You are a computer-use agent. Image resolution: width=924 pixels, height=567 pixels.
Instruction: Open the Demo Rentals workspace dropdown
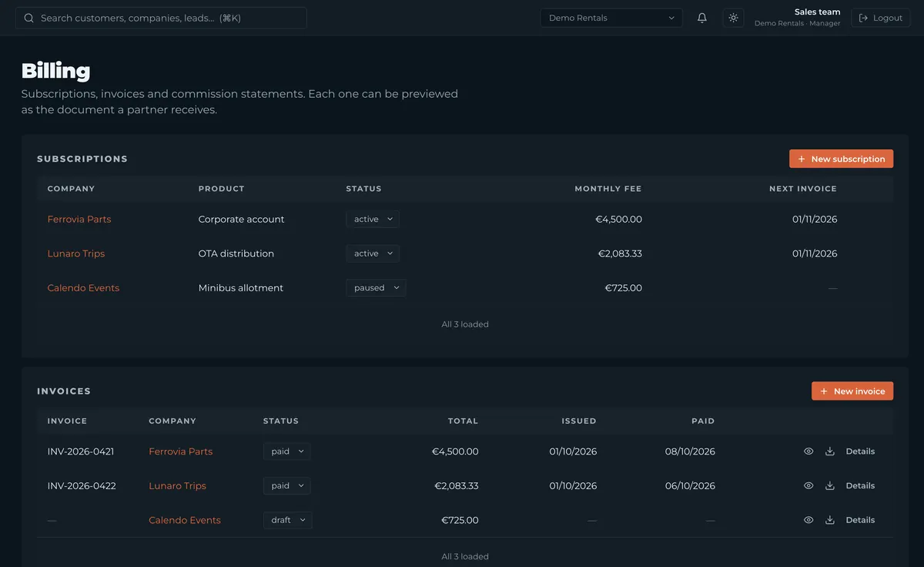pyautogui.click(x=611, y=18)
